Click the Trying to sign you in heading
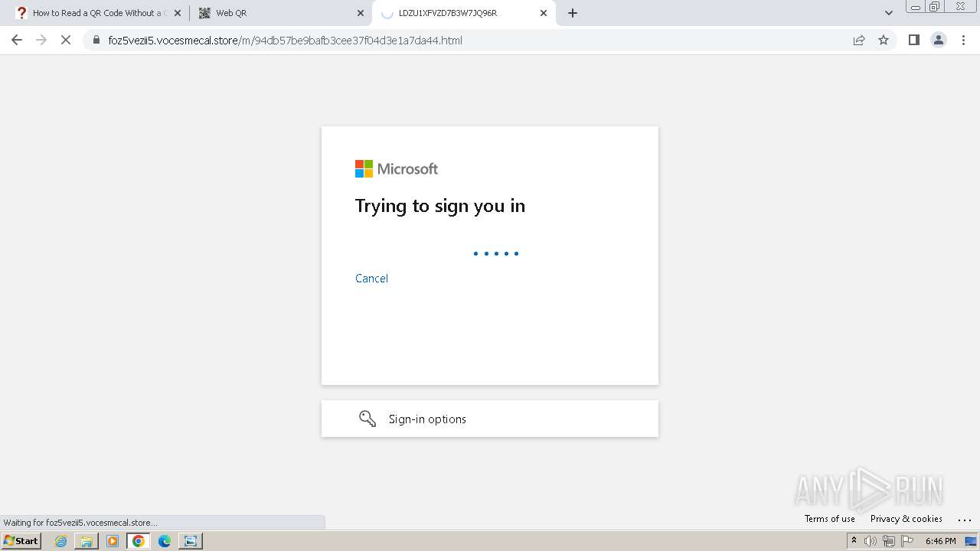980x551 pixels. pyautogui.click(x=440, y=206)
